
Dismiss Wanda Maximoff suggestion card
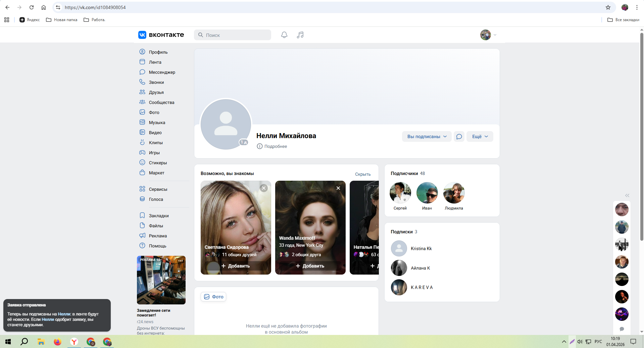tap(338, 188)
